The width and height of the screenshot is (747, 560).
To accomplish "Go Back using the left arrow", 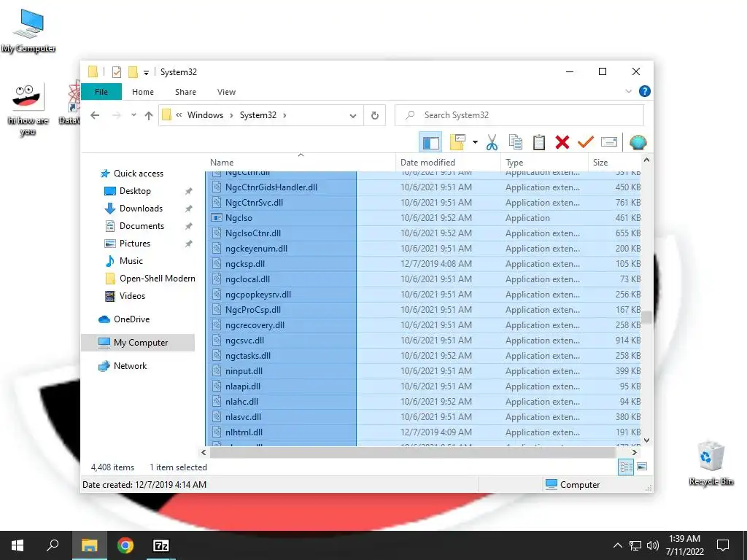I will pyautogui.click(x=95, y=115).
